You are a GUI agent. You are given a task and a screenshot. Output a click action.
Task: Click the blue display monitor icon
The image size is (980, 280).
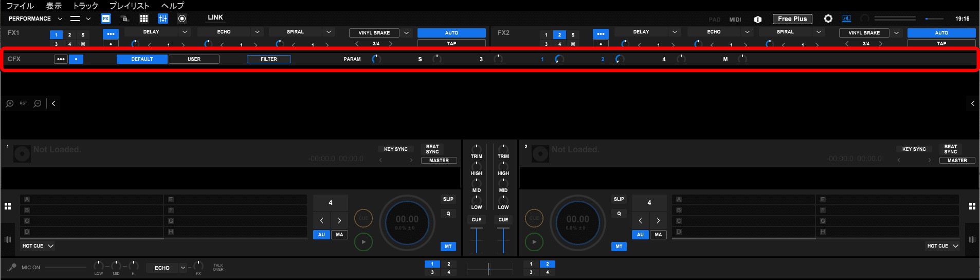pos(846,19)
